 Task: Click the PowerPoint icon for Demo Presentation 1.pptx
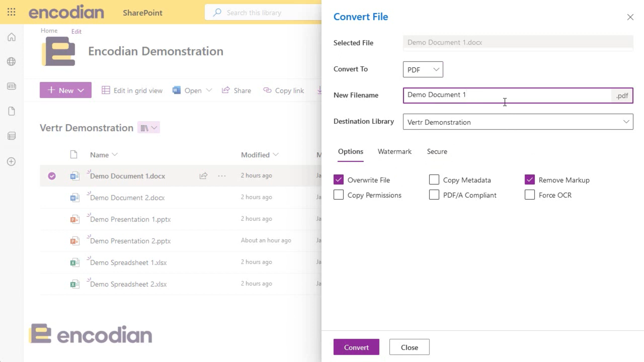click(74, 220)
